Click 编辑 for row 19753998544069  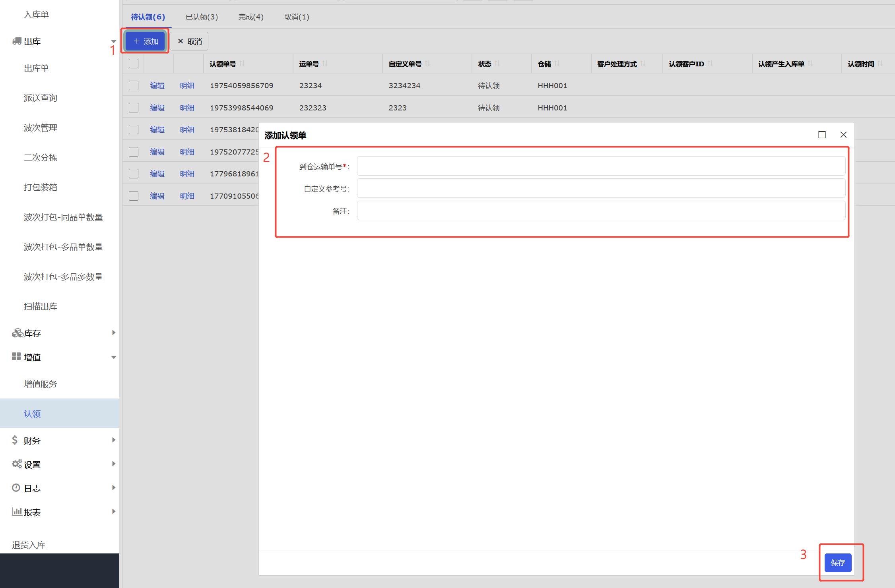(x=157, y=108)
